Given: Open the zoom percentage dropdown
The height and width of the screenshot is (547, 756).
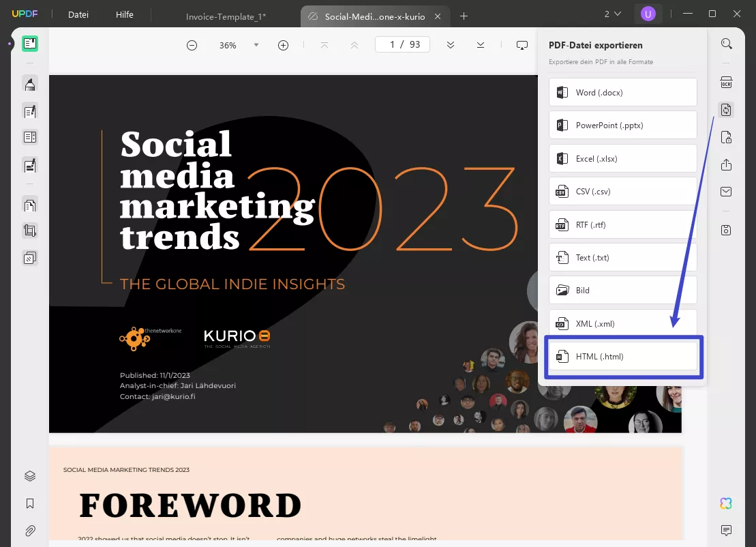Looking at the screenshot, I should click(x=256, y=45).
